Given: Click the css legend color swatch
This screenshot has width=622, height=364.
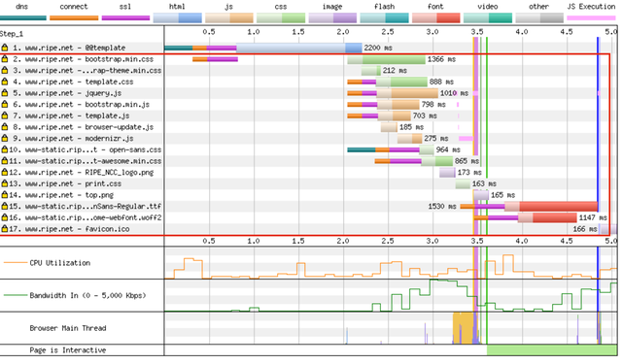Looking at the screenshot, I should pyautogui.click(x=281, y=17).
